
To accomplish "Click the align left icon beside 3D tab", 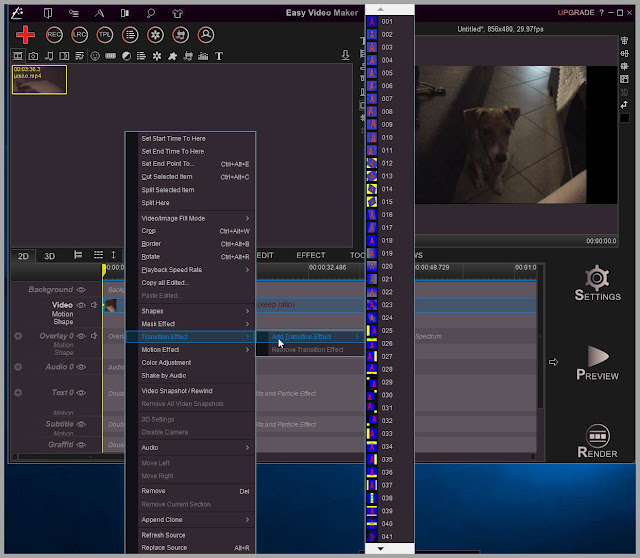I will tap(78, 255).
